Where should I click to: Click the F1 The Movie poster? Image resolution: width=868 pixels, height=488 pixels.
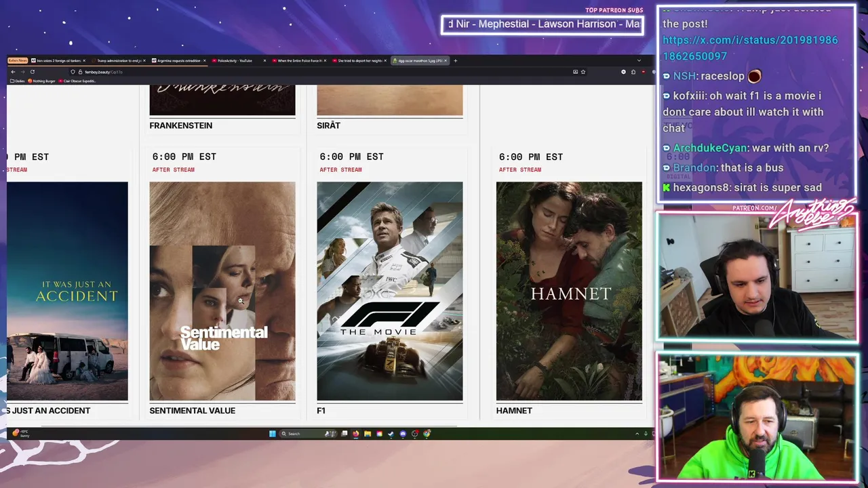tap(390, 291)
